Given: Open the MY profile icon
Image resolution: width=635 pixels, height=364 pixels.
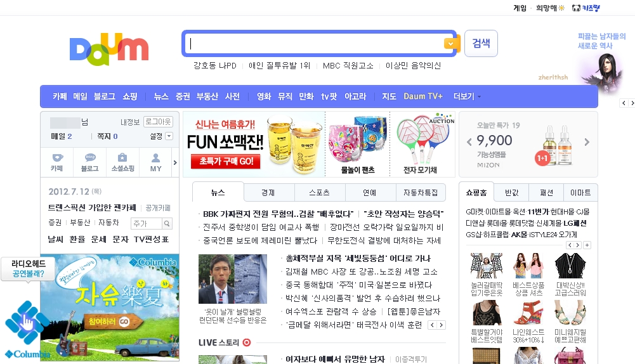Looking at the screenshot, I should 155,162.
